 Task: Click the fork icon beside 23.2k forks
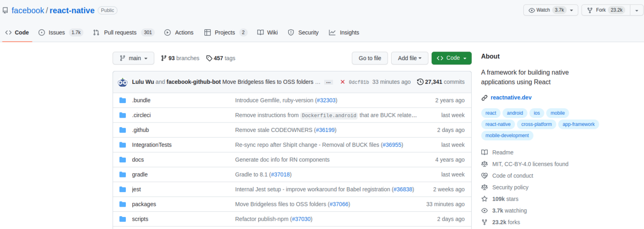(485, 222)
